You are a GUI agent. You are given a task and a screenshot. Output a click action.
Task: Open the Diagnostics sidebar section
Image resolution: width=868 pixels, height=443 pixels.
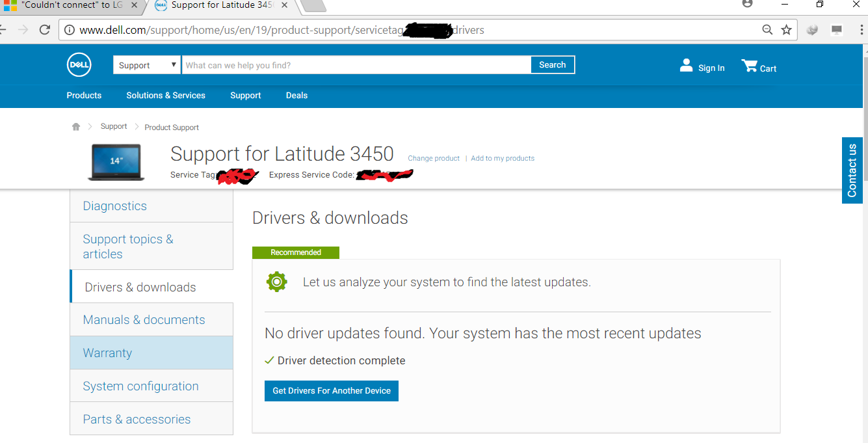click(x=151, y=206)
